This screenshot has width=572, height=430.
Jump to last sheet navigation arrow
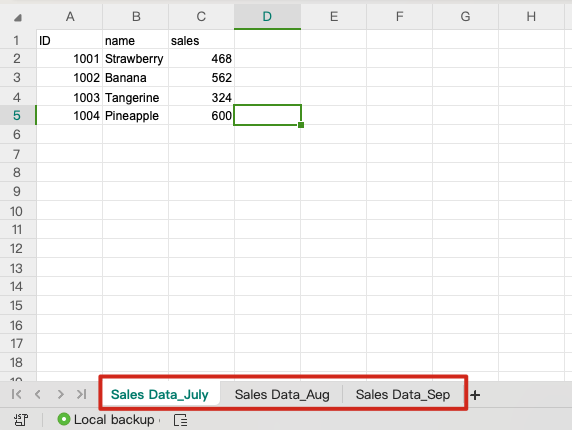pos(82,394)
